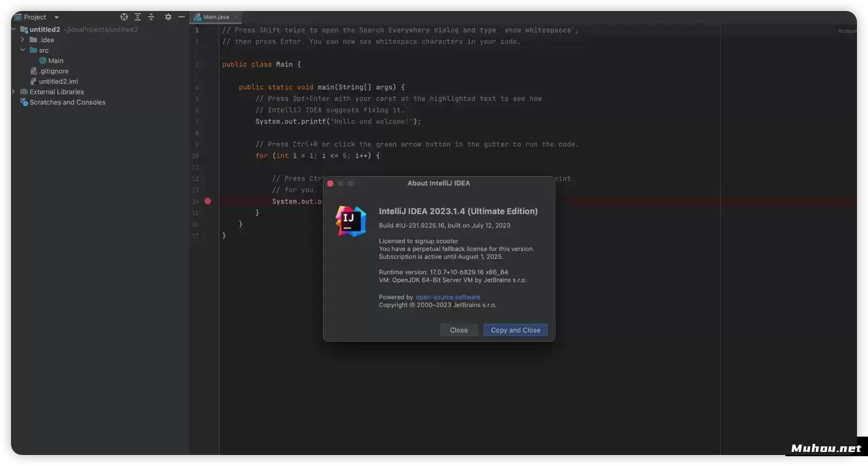The height and width of the screenshot is (466, 868).
Task: Collapse the src folder
Action: (x=23, y=50)
